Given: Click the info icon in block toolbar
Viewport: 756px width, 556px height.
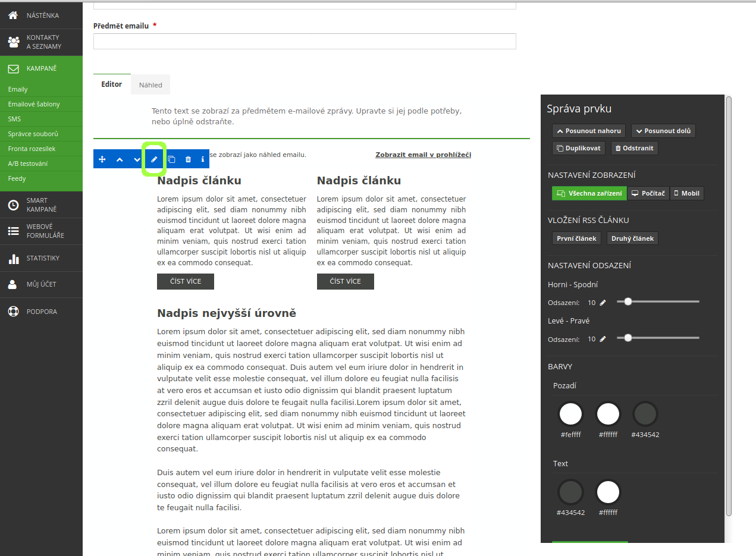Looking at the screenshot, I should pyautogui.click(x=203, y=159).
